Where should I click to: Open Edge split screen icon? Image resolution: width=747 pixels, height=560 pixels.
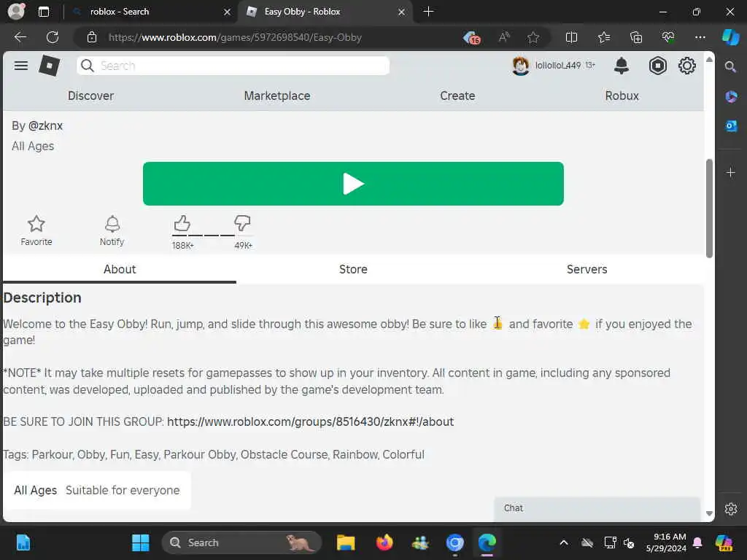coord(571,37)
